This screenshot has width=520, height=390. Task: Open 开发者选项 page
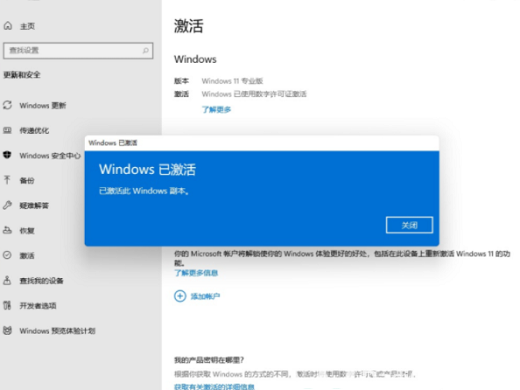pos(38,306)
